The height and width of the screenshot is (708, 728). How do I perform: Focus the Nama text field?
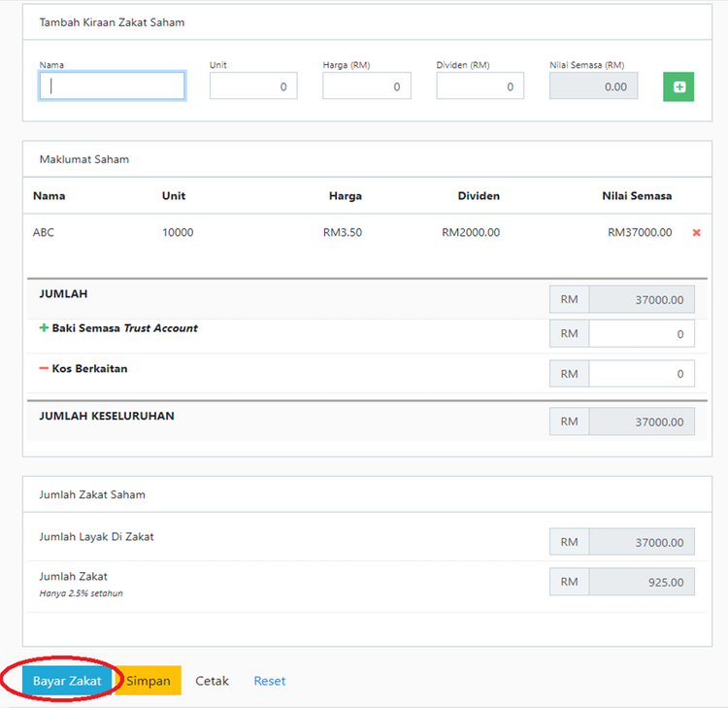(112, 86)
